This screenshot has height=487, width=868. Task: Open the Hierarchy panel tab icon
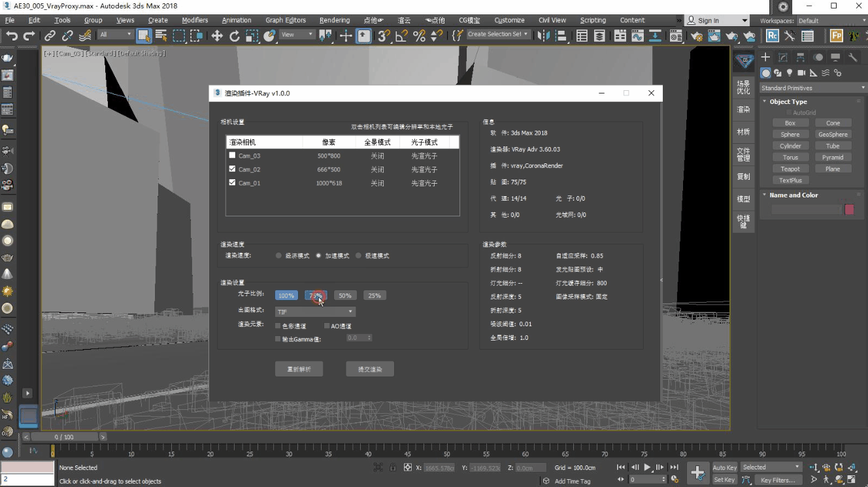[800, 58]
